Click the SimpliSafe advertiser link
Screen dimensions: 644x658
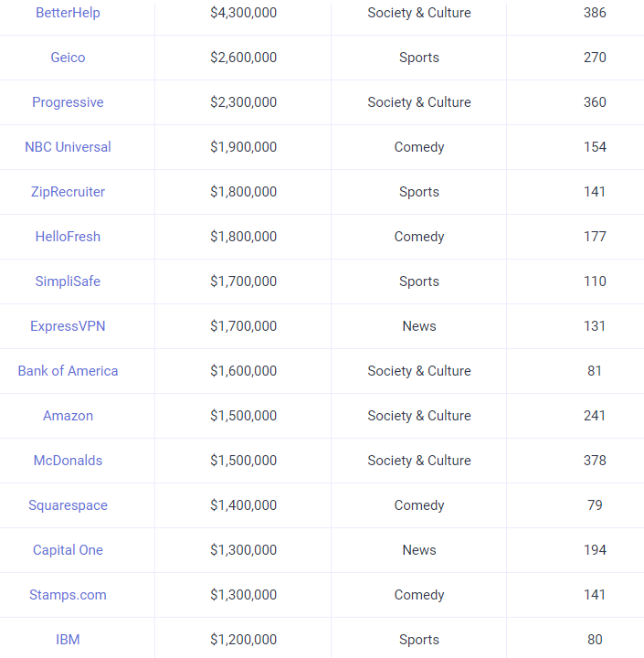pyautogui.click(x=68, y=281)
